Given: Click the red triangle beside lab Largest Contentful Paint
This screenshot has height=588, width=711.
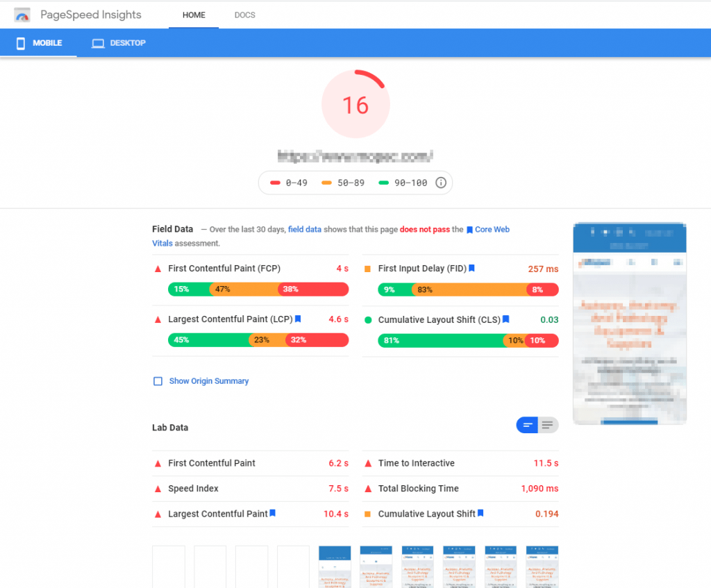Looking at the screenshot, I should (158, 514).
